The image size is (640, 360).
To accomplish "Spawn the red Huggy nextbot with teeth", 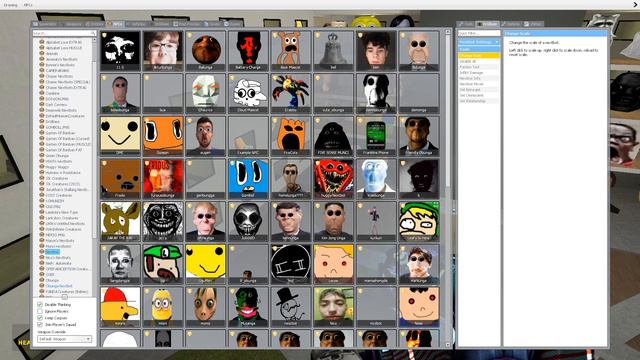I will click(x=333, y=179).
